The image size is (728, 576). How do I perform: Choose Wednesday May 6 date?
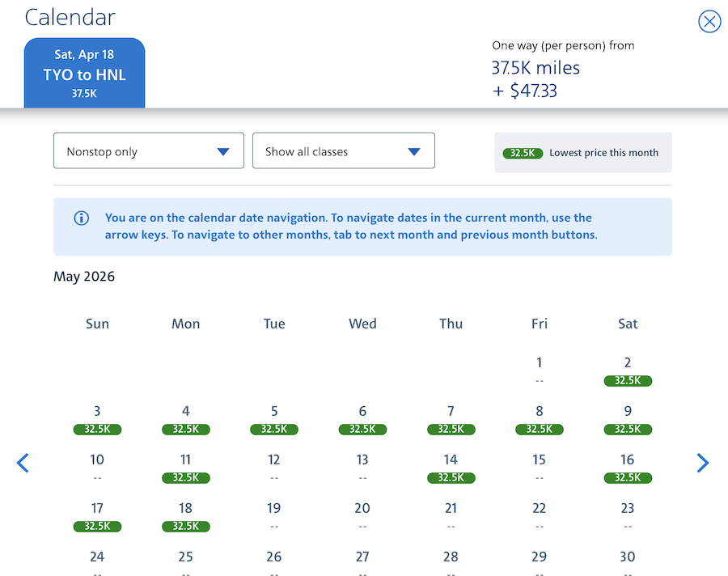point(362,419)
